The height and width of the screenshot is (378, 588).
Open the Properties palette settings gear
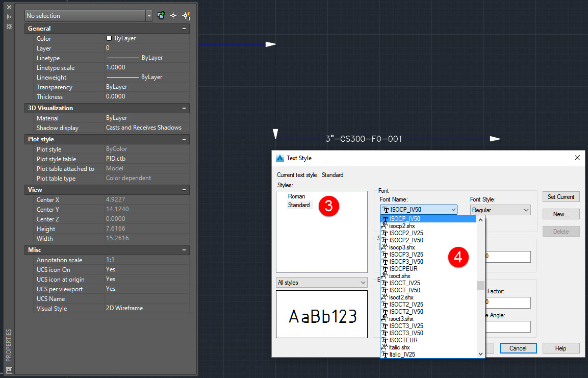[x=9, y=27]
